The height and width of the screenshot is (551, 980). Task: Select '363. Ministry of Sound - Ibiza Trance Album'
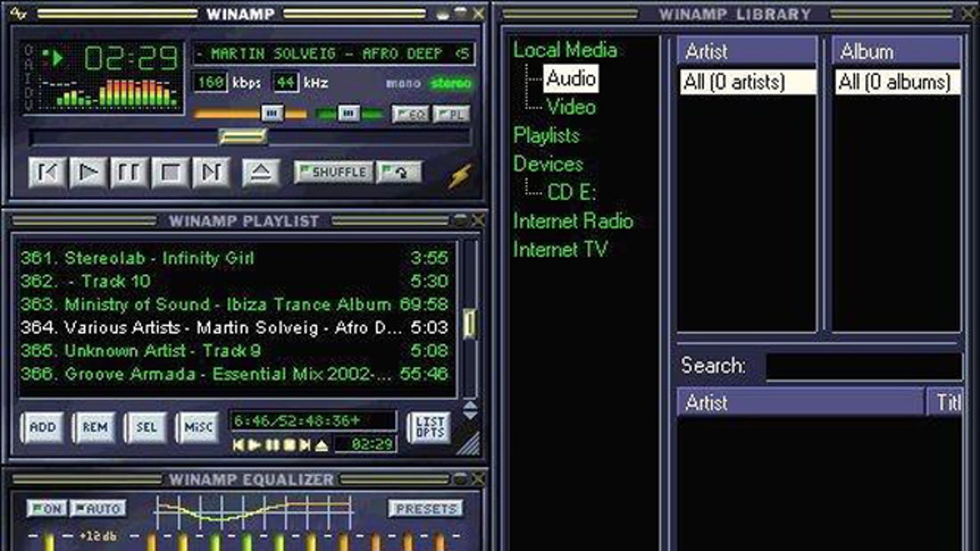click(x=234, y=304)
